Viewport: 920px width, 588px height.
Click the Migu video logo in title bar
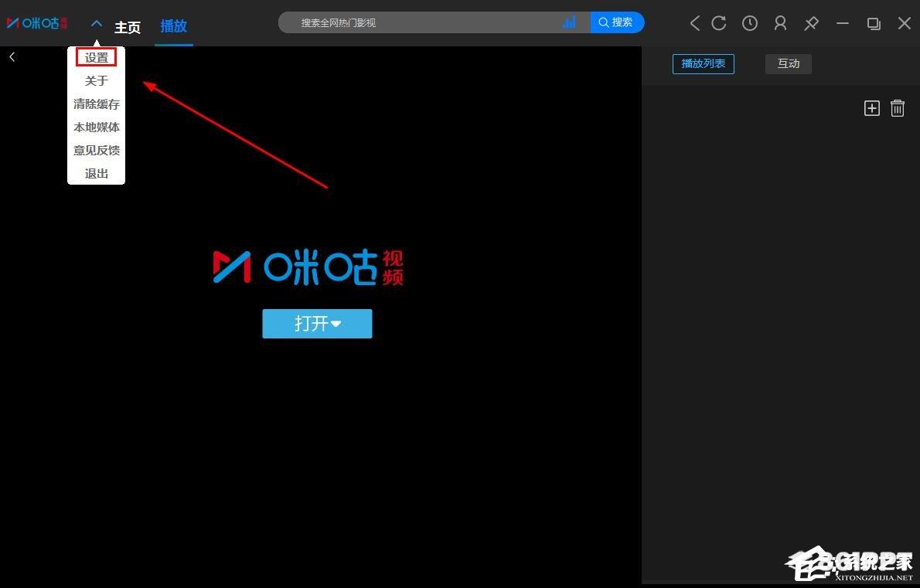point(37,23)
